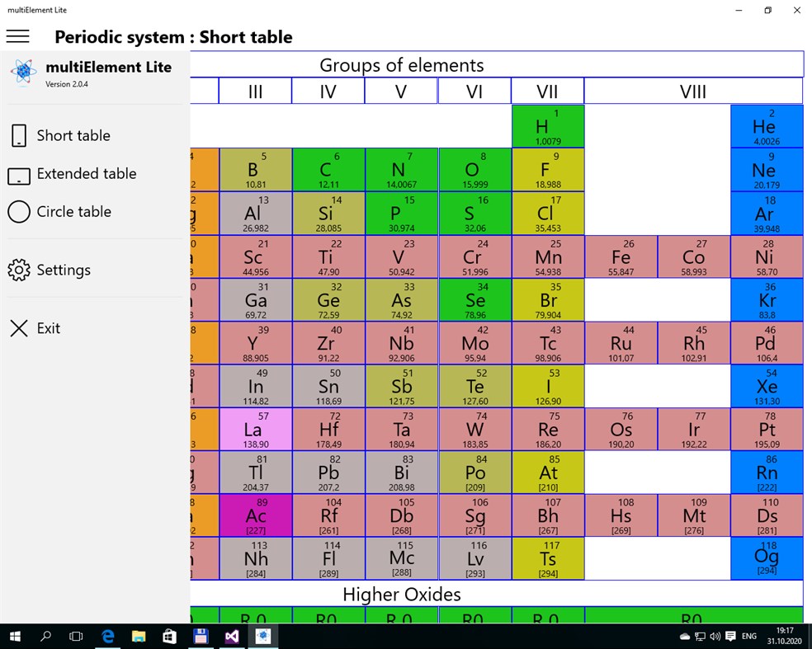Open Visual Studio from the taskbar
This screenshot has width=812, height=649.
pyautogui.click(x=232, y=636)
